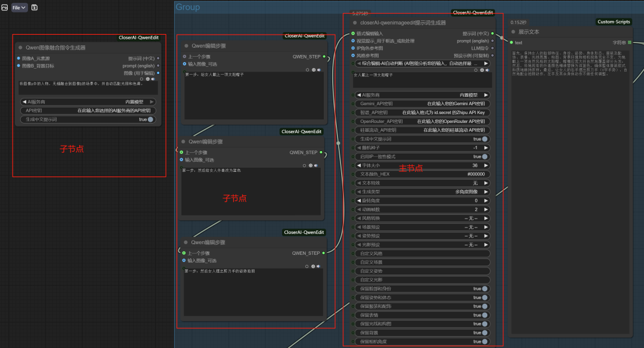Click the LLM指令 output port on main node

pyautogui.click(x=493, y=48)
